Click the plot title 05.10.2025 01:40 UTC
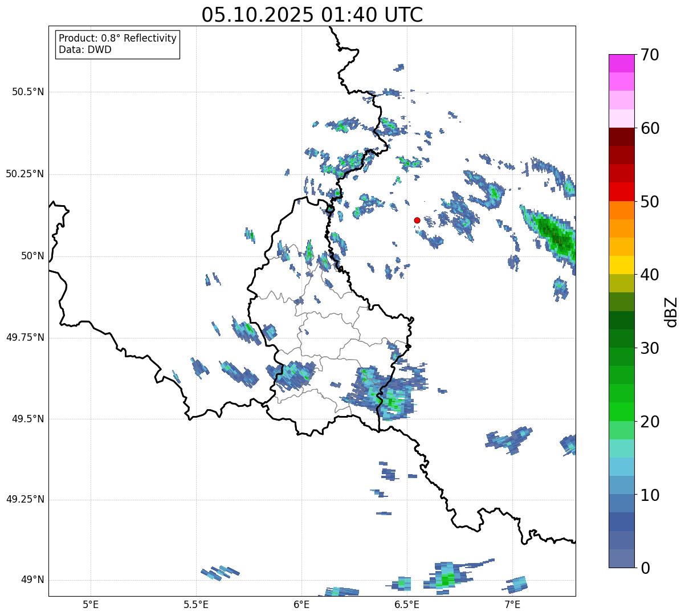 point(312,15)
